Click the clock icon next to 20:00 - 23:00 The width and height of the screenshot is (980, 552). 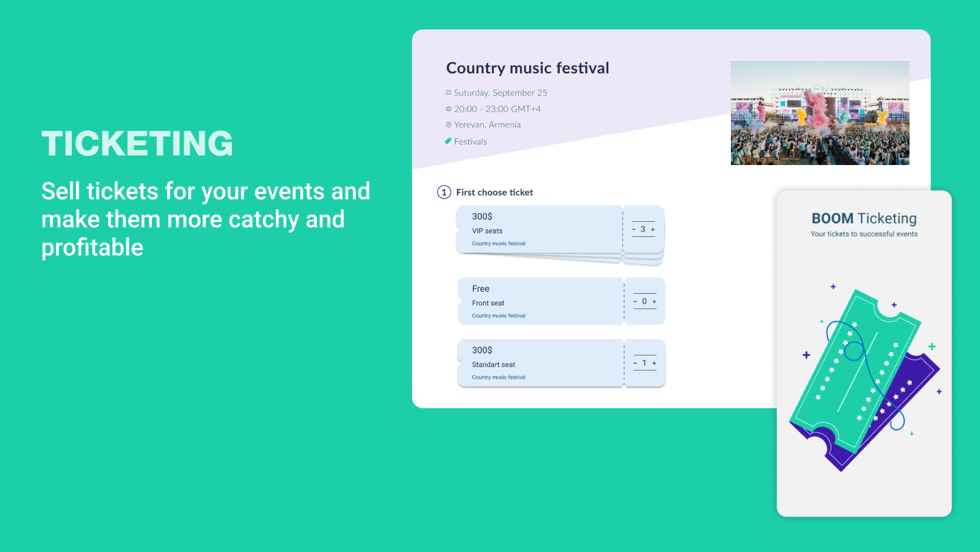(449, 109)
